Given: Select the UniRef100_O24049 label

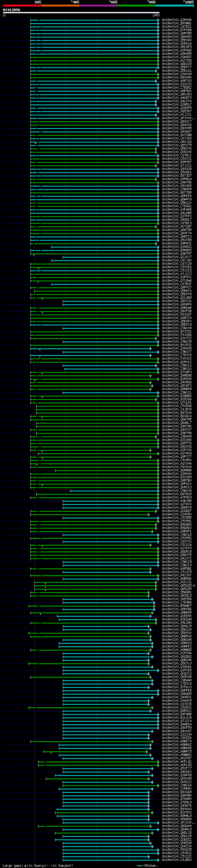Looking at the screenshot, I should pos(177,74).
